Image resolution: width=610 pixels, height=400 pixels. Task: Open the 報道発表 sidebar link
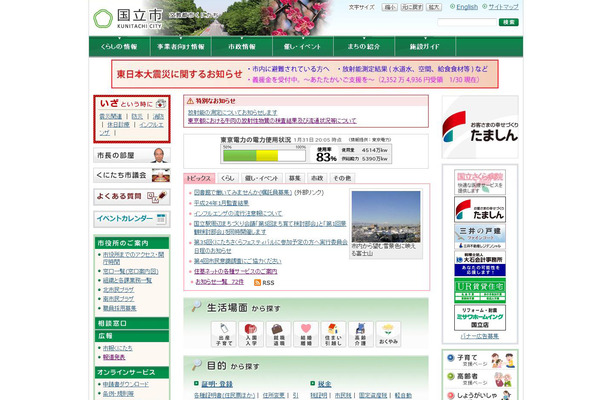click(114, 357)
